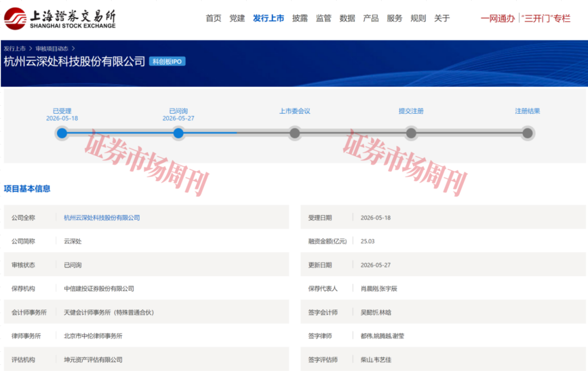Click the 科创板IPO badge
Image resolution: width=588 pixels, height=371 pixels.
point(167,61)
